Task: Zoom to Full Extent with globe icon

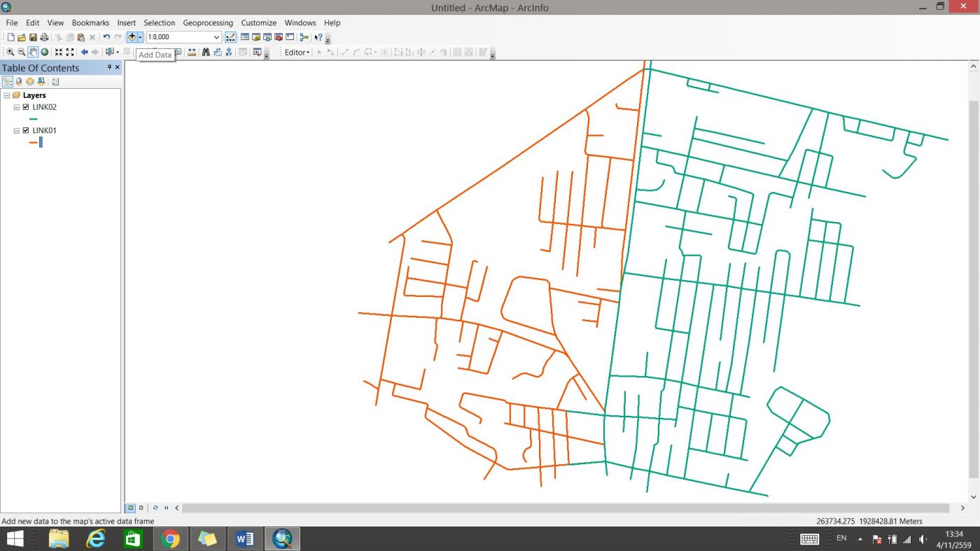Action: (x=45, y=53)
